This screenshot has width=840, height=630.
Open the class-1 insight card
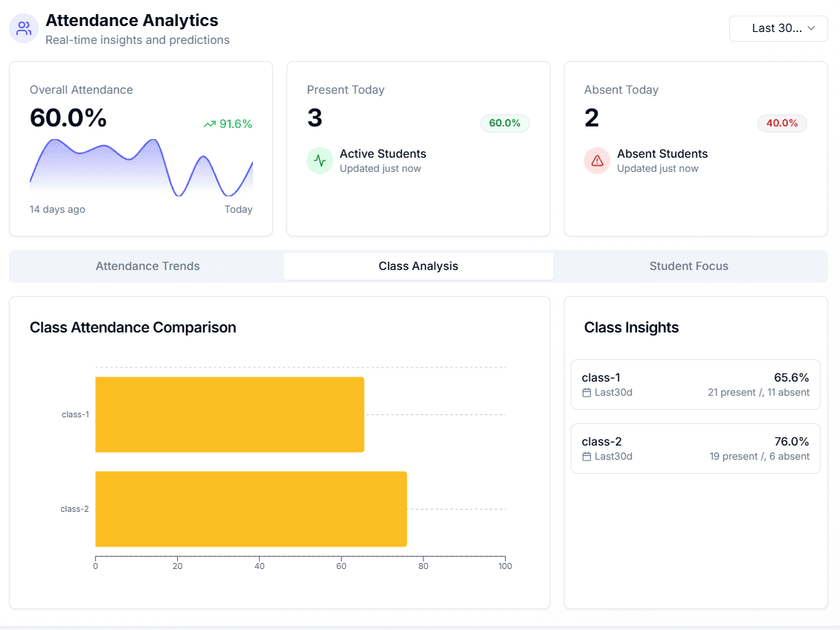pos(695,384)
